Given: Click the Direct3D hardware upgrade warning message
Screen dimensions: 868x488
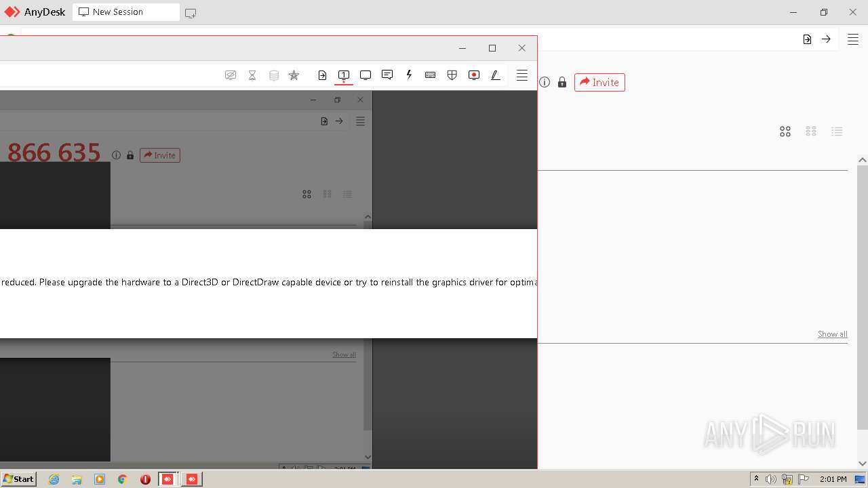Looking at the screenshot, I should pos(269,282).
